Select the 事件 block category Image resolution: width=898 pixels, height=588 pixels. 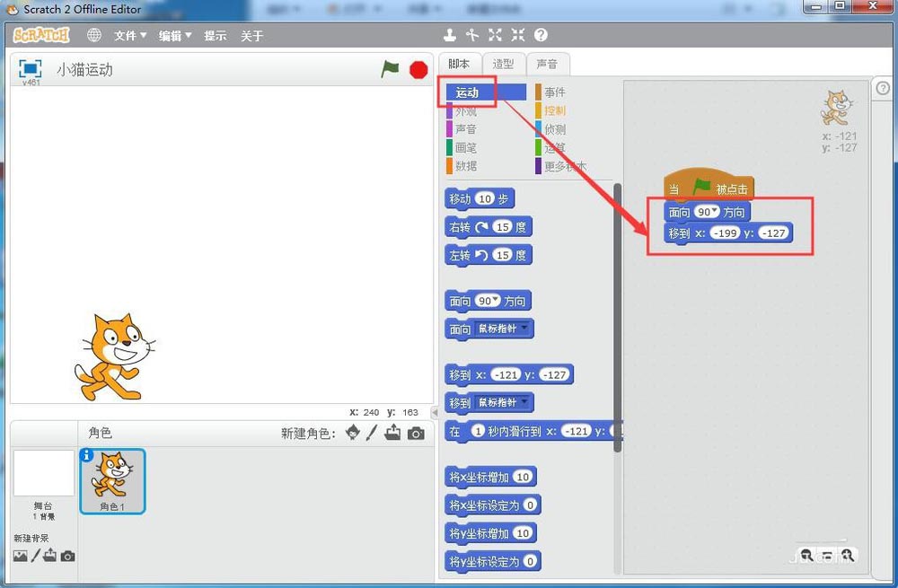(x=553, y=91)
